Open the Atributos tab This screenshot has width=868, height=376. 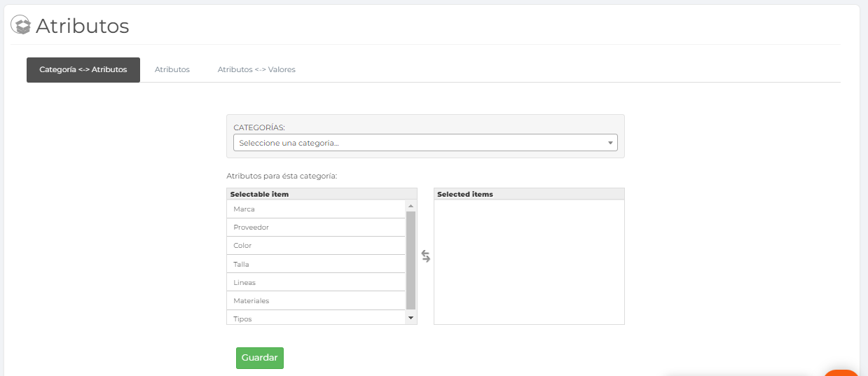coord(172,70)
